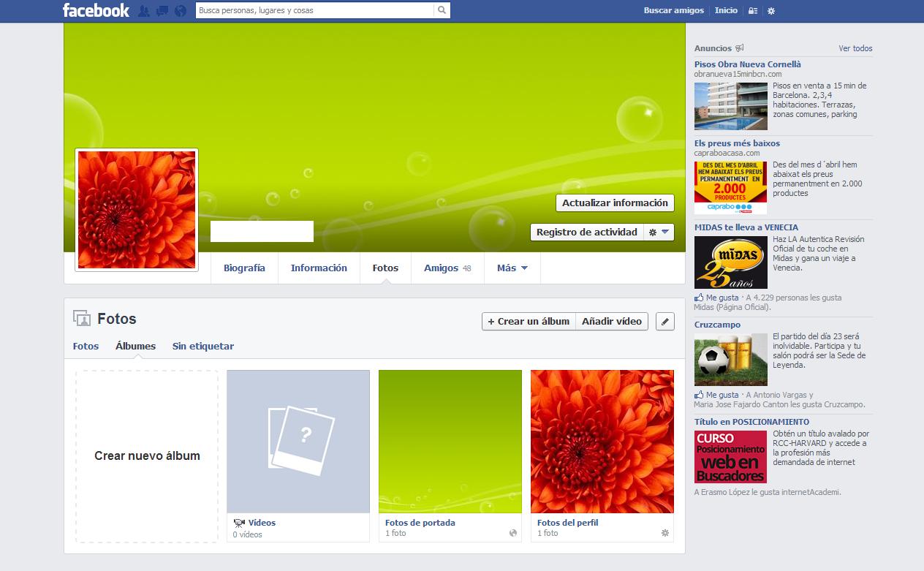Switch to the Información tab
924x571 pixels.
coord(319,268)
